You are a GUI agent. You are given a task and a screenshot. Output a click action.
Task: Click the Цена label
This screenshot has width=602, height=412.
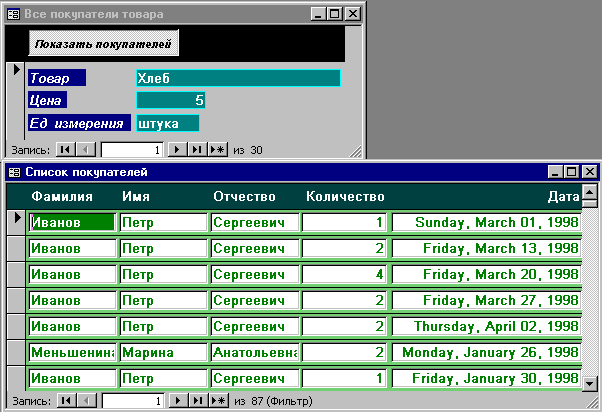coord(47,100)
